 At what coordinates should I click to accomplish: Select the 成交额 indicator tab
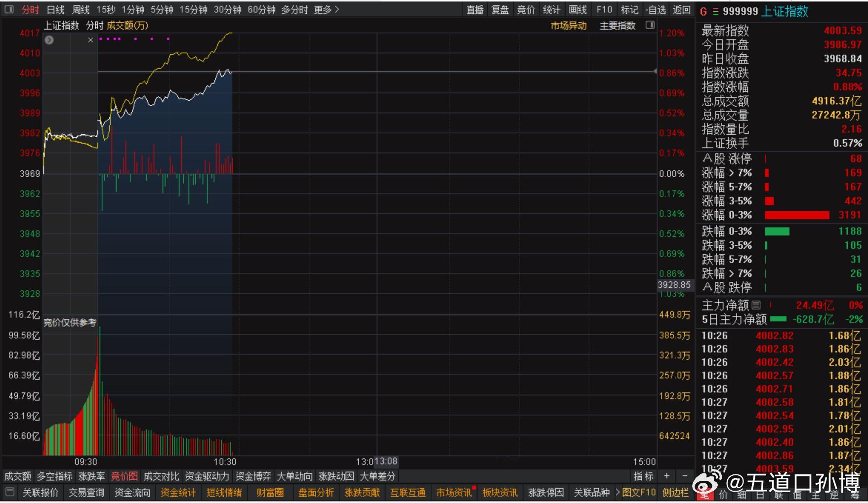click(18, 476)
